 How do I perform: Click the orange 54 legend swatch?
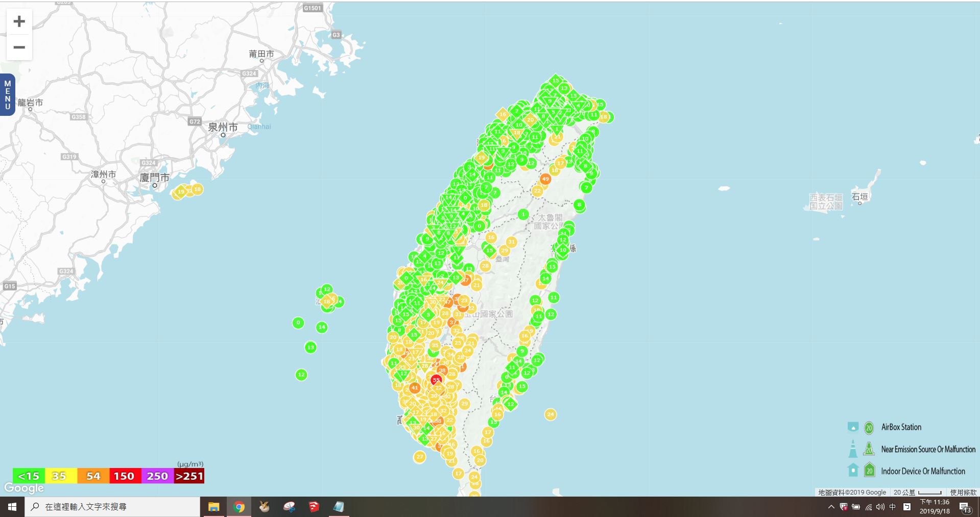(x=93, y=476)
